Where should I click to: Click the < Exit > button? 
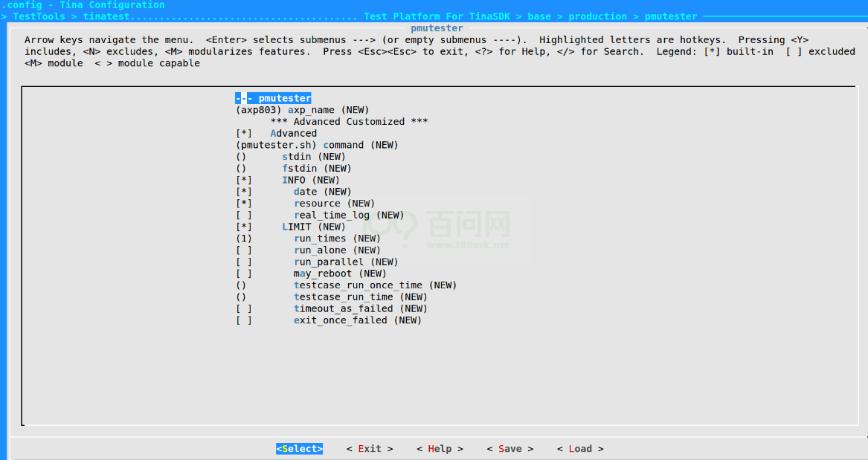coord(370,449)
